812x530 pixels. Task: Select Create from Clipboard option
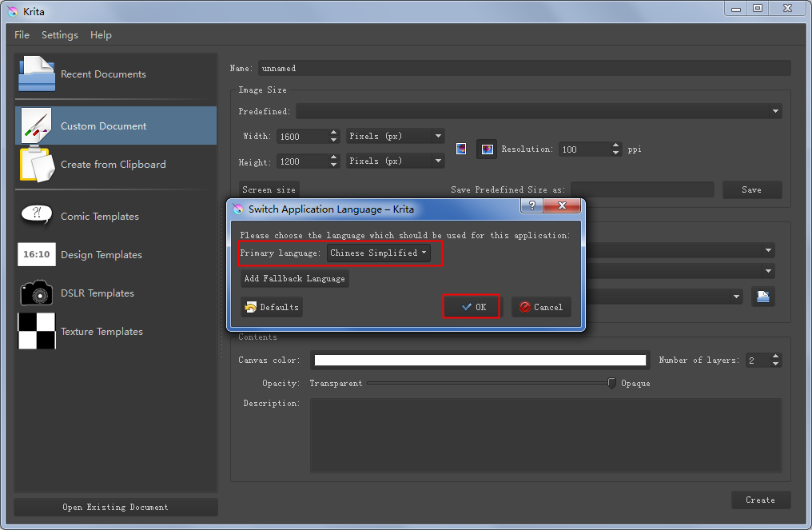116,164
